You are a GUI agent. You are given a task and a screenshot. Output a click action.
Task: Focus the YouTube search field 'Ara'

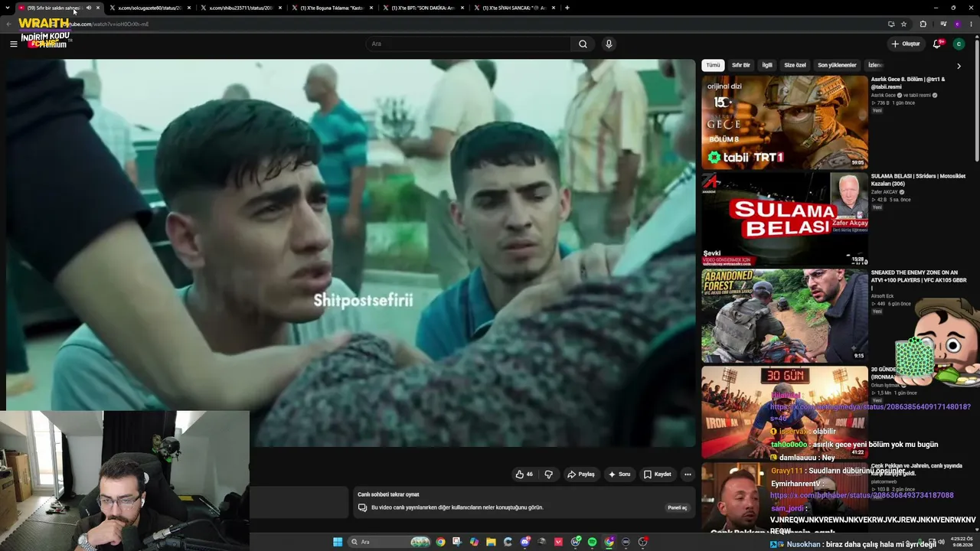(x=469, y=44)
